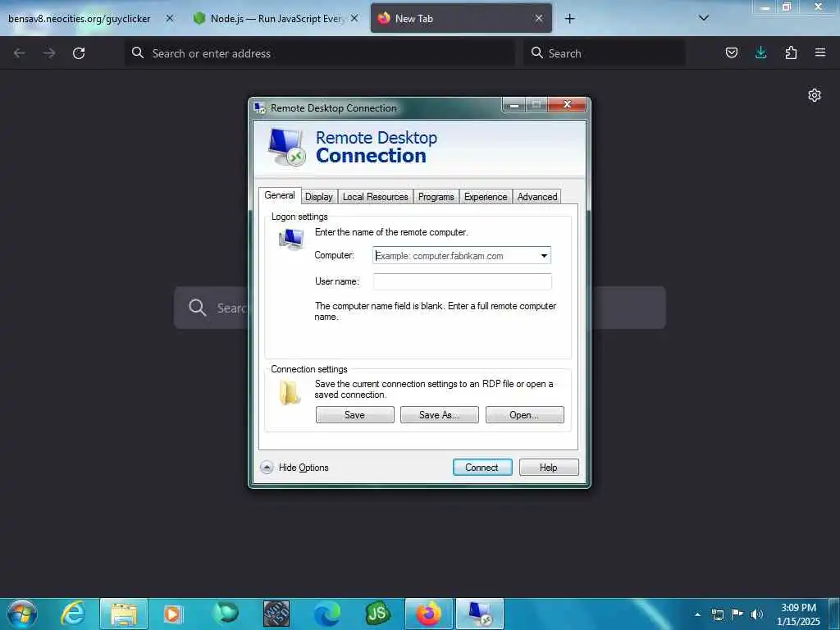Open the Advanced tab
840x630 pixels.
click(537, 197)
